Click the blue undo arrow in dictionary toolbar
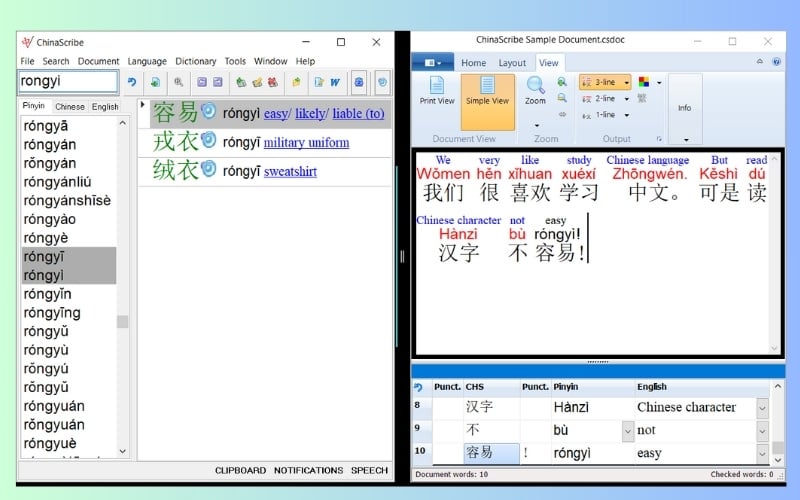The width and height of the screenshot is (800, 500). 132,82
